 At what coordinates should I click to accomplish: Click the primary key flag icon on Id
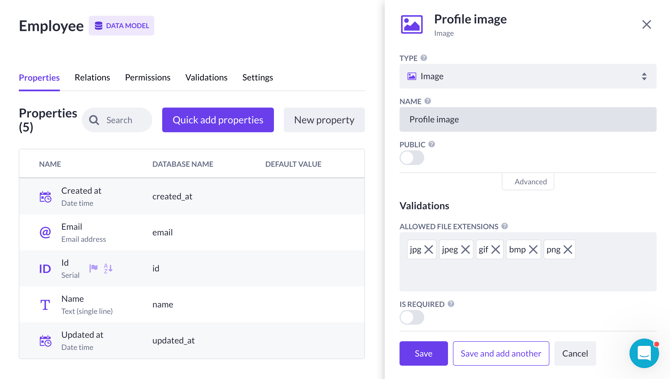pyautogui.click(x=93, y=268)
